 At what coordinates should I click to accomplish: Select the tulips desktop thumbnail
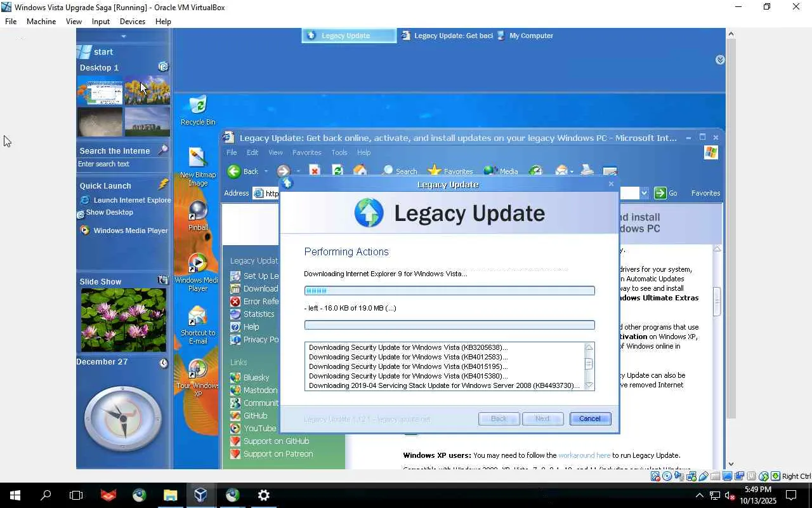pyautogui.click(x=147, y=90)
